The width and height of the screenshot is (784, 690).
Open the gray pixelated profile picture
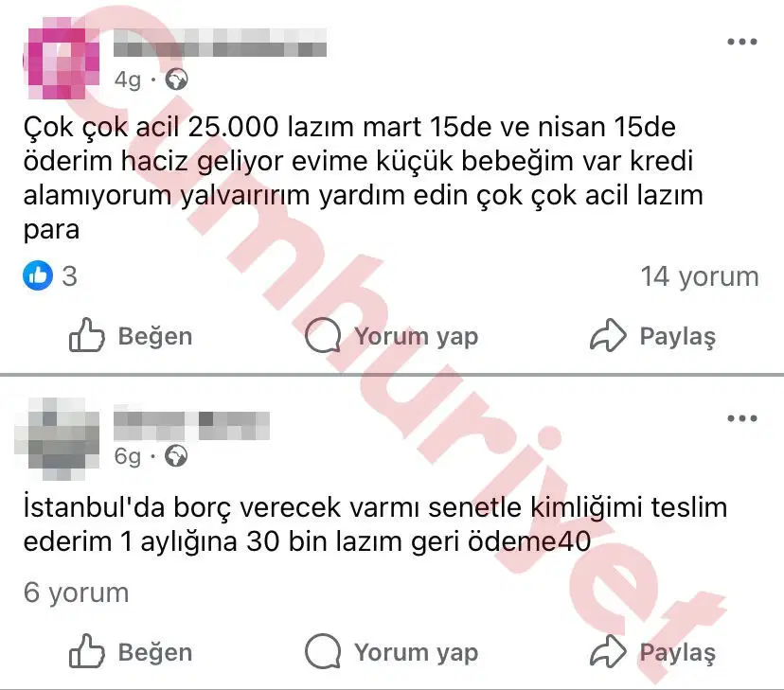tap(57, 439)
